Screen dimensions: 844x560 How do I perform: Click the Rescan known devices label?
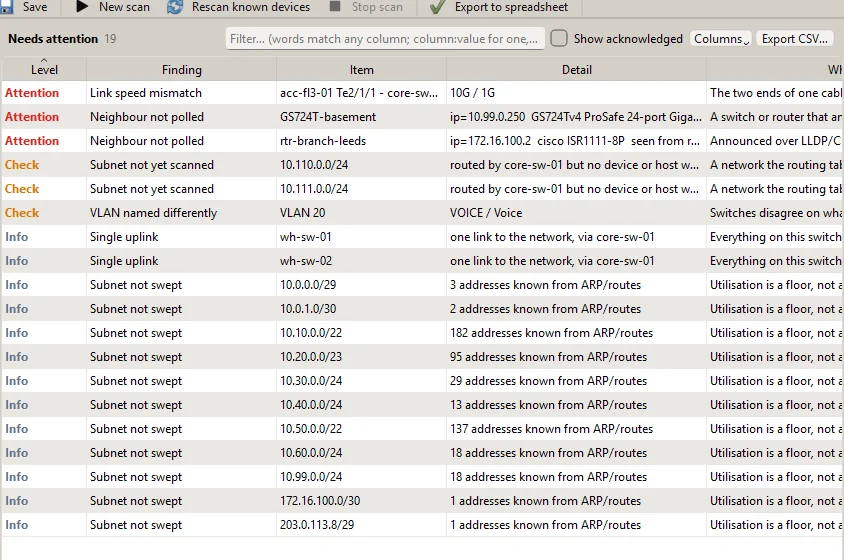point(251,7)
